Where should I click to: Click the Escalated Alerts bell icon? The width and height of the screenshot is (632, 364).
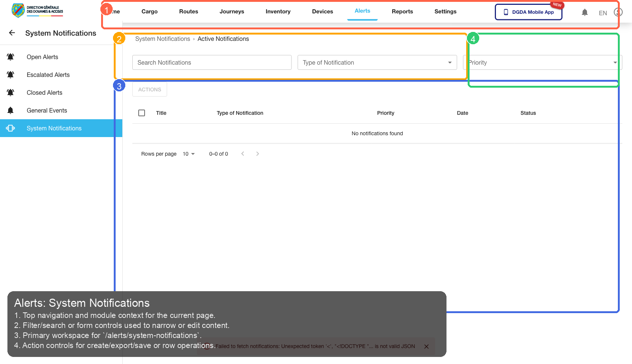coord(10,75)
